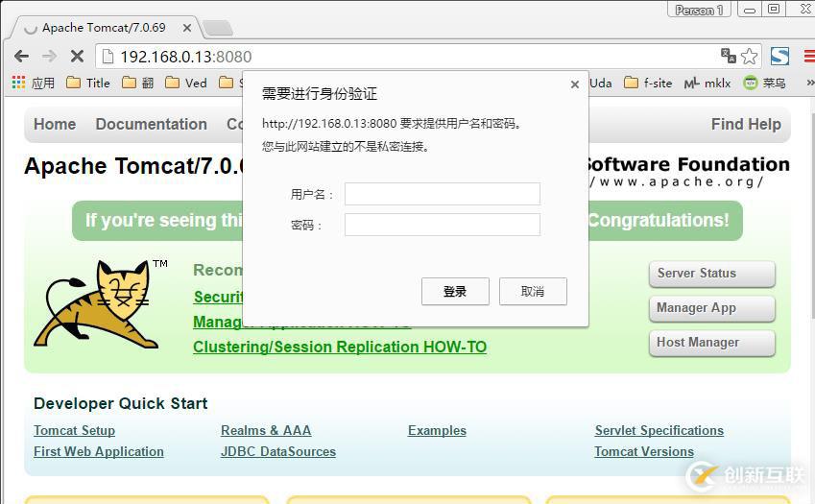Open the Uda bookmark folder
Screen dimensions: 815x504
tap(600, 83)
